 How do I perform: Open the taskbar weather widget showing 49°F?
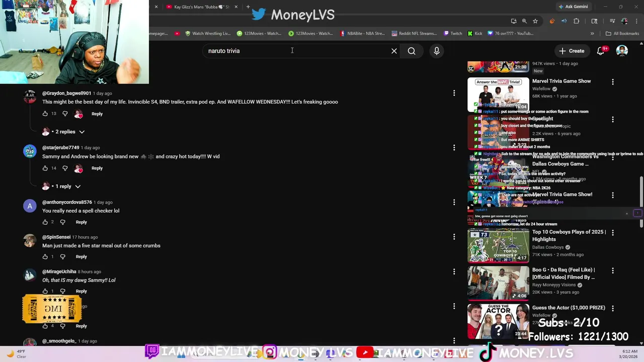(17, 354)
